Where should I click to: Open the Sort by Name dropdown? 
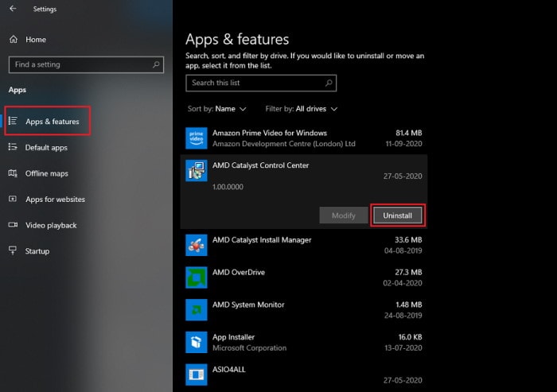pos(216,109)
